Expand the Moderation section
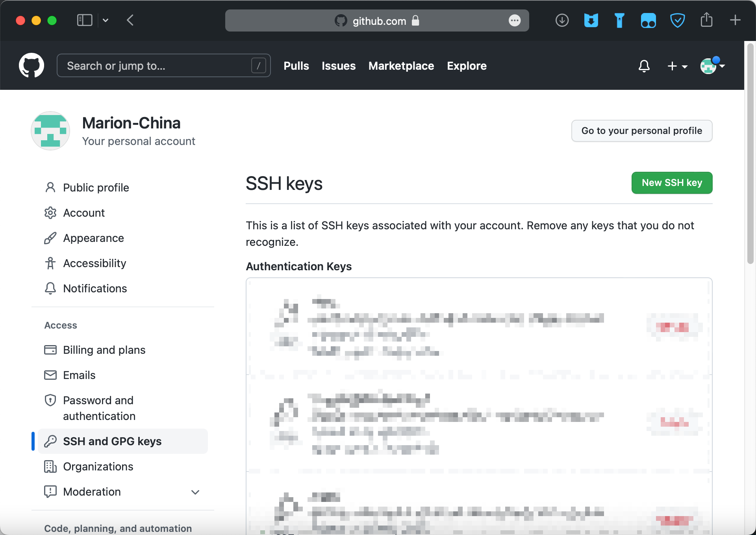The width and height of the screenshot is (756, 535). click(195, 492)
